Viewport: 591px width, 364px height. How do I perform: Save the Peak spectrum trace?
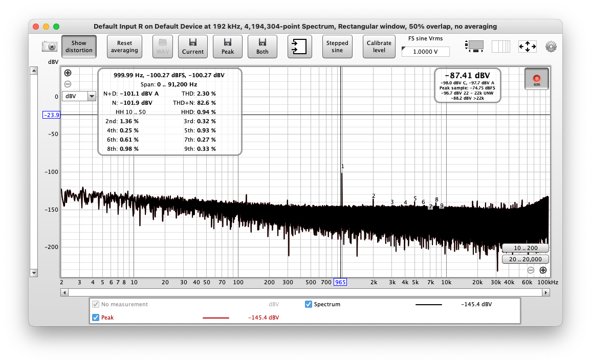227,47
